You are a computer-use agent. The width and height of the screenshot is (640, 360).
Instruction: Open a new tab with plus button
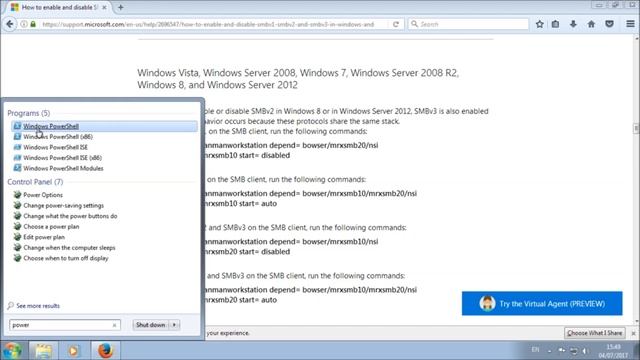(x=120, y=7)
